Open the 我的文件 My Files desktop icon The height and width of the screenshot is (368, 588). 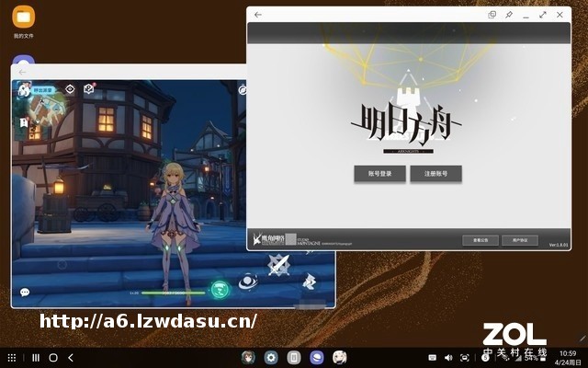23,18
